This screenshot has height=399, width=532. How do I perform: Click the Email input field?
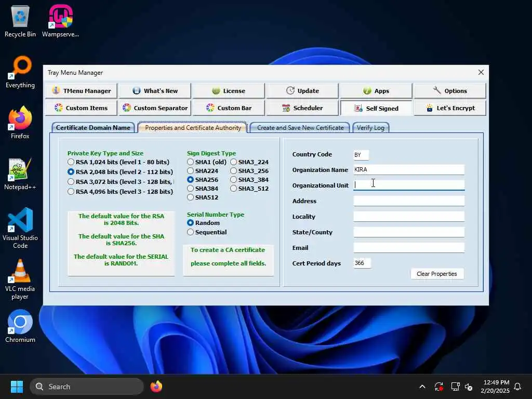click(409, 248)
